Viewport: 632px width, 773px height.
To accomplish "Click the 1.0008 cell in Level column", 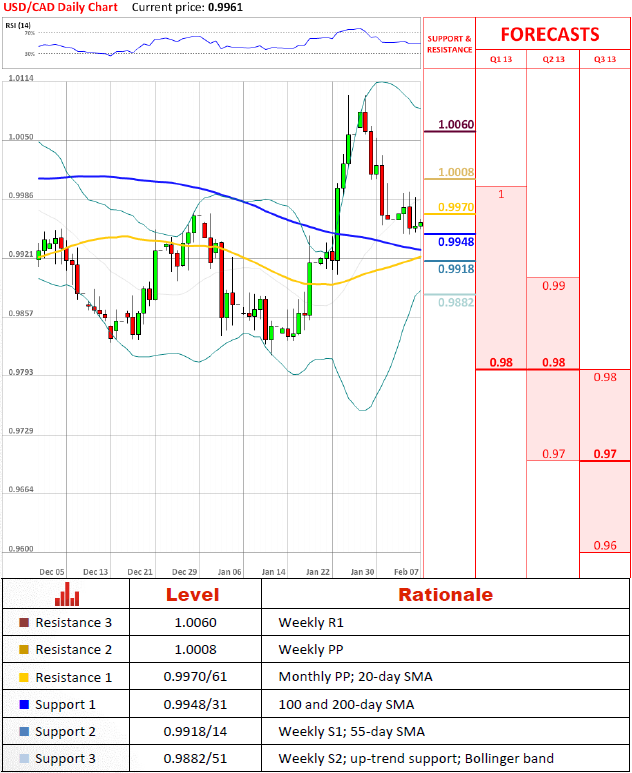I will [195, 649].
